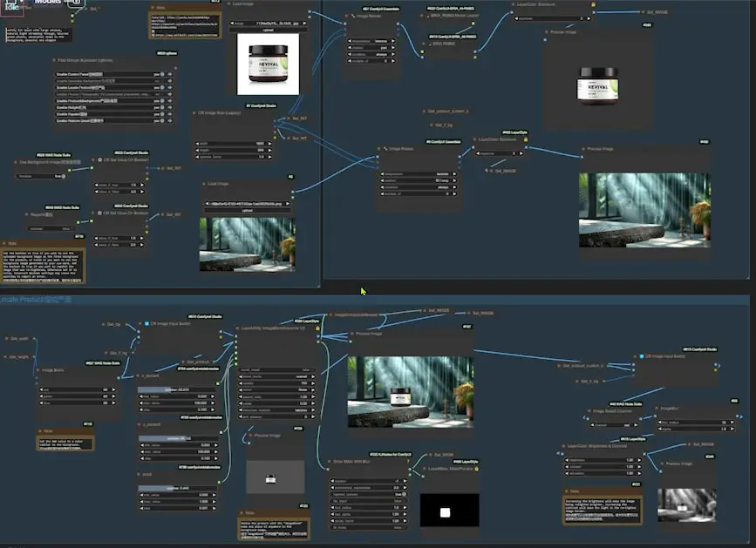Open blend_mode dropdown in ImageBlendAdvance V2
Screen dimensions: 756x548
point(278,377)
